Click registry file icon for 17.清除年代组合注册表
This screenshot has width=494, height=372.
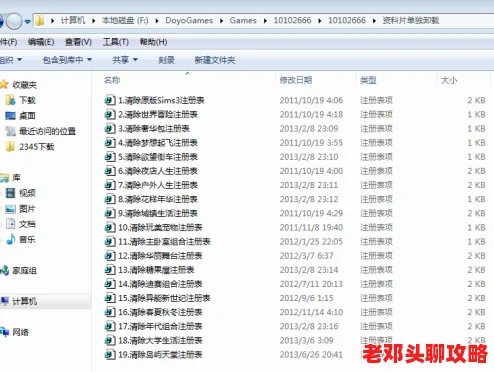[x=110, y=326]
